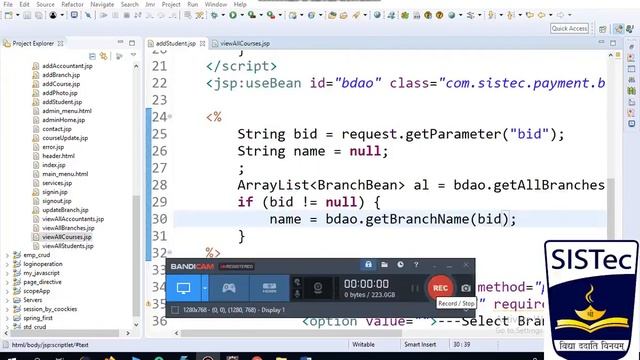Collapse All in Project Explorer

[92, 56]
